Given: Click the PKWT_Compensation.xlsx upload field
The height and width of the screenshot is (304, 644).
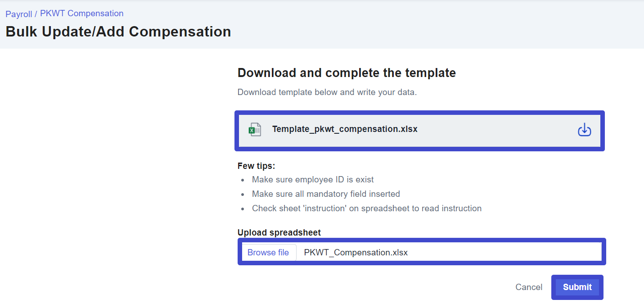Looking at the screenshot, I should click(x=356, y=252).
